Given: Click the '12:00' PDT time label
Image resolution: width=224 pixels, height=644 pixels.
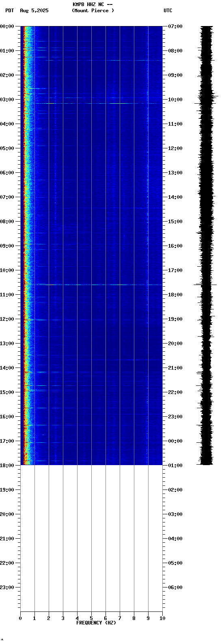Looking at the screenshot, I should (x=7, y=319).
